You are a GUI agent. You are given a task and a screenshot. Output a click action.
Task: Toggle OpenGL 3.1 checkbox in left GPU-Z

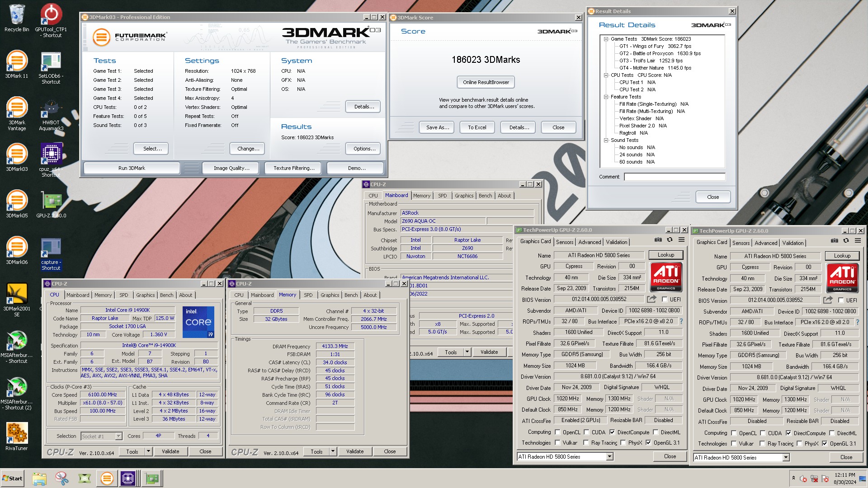(x=648, y=443)
